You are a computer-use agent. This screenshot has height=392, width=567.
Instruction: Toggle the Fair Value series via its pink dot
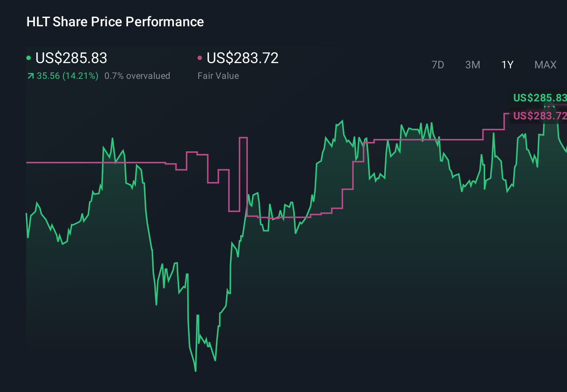pyautogui.click(x=200, y=57)
